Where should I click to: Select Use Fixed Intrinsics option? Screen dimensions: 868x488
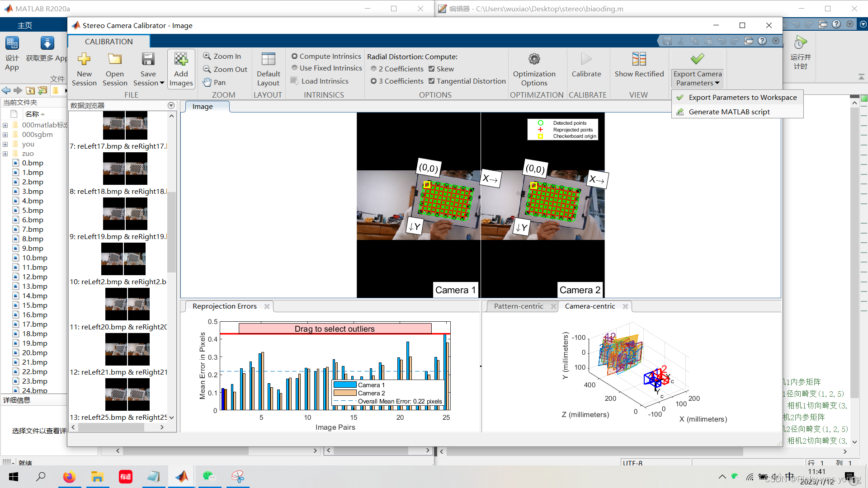click(295, 68)
